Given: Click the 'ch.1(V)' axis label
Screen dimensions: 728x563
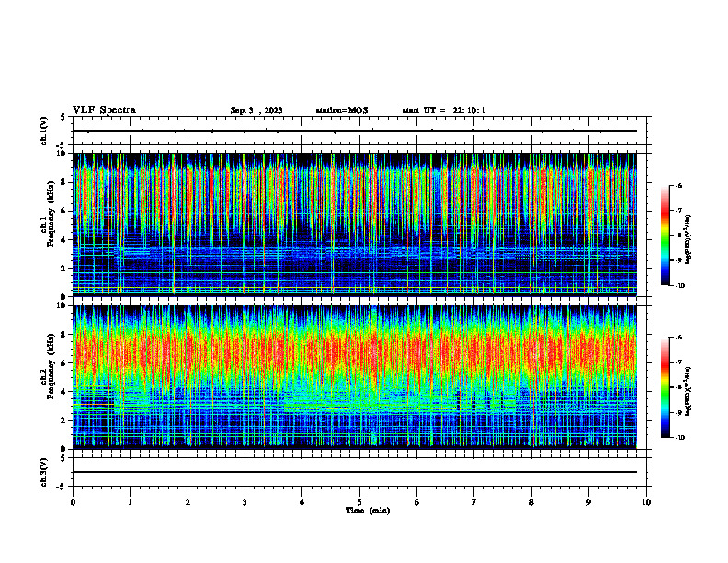Looking at the screenshot, I should 43,131.
